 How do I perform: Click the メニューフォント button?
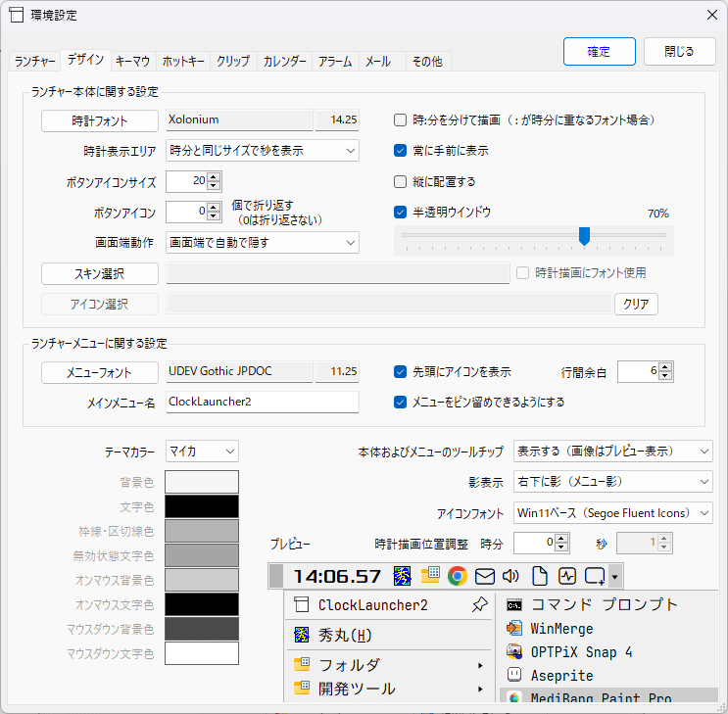(100, 373)
